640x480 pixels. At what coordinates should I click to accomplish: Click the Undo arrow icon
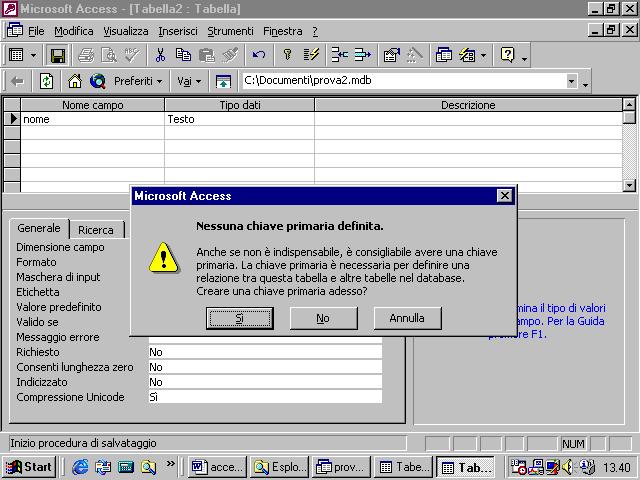pyautogui.click(x=259, y=55)
